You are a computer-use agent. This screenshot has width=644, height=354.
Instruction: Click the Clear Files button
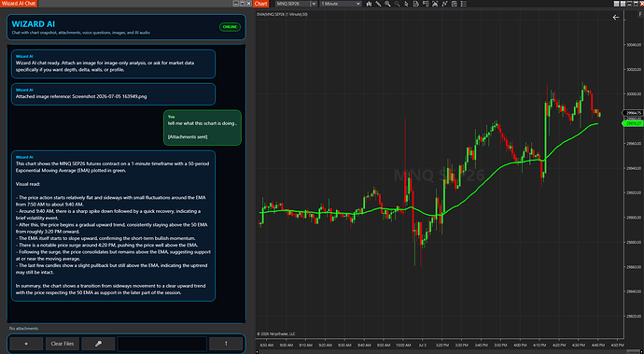63,344
